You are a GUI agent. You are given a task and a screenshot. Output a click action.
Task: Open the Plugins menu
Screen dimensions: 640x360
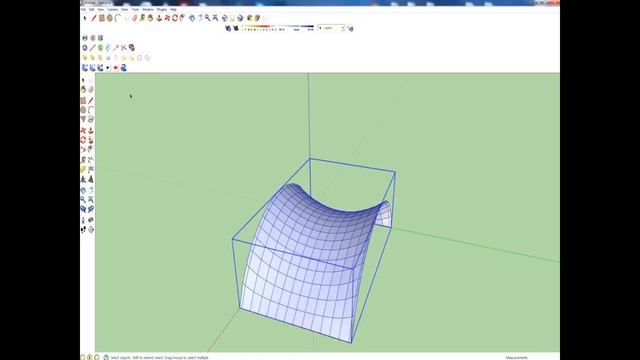click(162, 9)
